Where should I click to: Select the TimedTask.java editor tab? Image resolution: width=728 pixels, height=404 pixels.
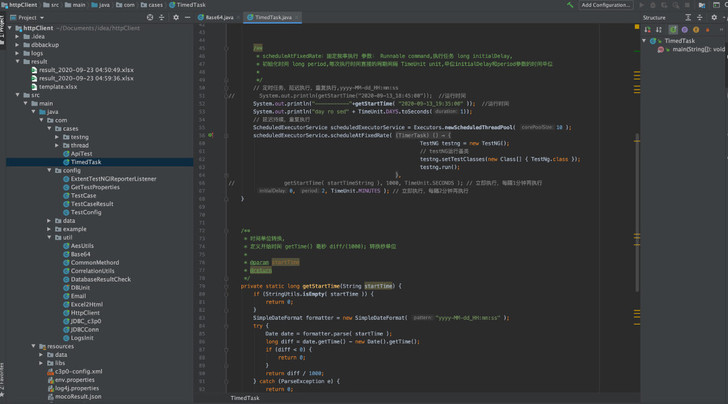[x=271, y=17]
